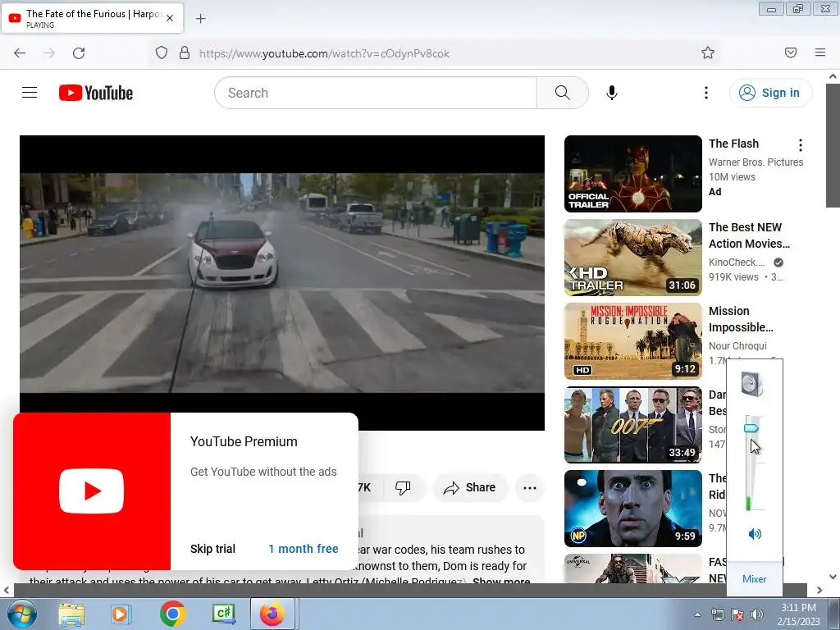840x630 pixels.
Task: Open clock showing 3:11 PM
Action: coord(798,614)
